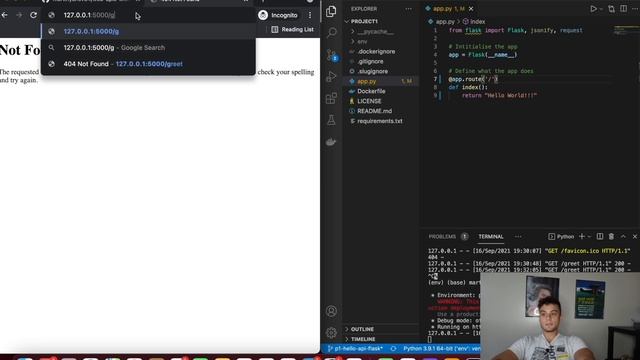Open .dockerignore in the file explorer
The height and width of the screenshot is (360, 640).
pyautogui.click(x=376, y=51)
